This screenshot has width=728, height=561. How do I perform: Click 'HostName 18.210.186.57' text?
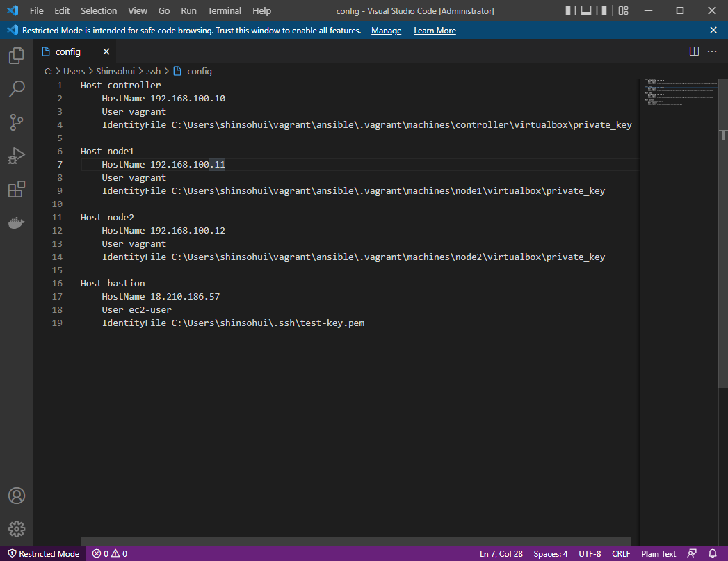click(161, 297)
